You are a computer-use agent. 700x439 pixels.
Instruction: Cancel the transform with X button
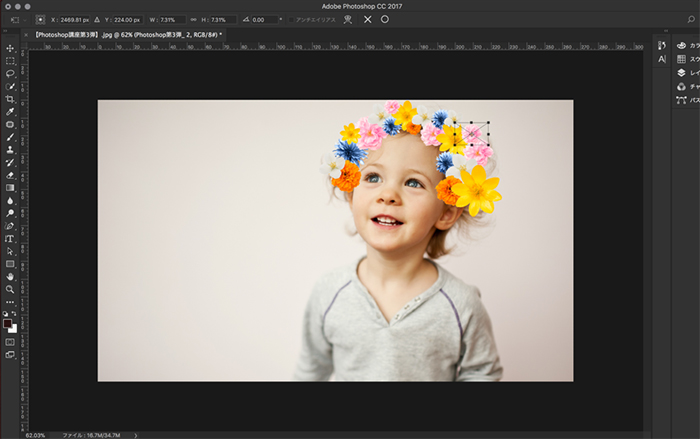367,20
